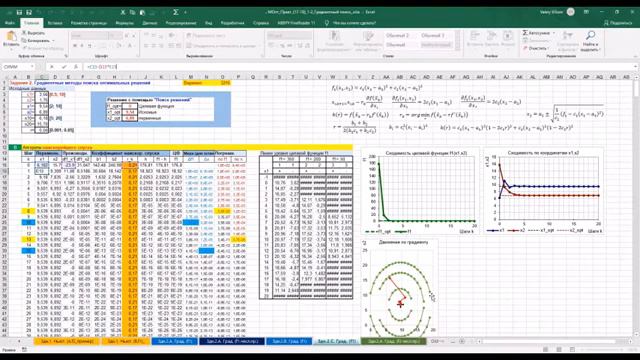
Task: Click the Copy (Копировать) command
Action: click(35, 40)
